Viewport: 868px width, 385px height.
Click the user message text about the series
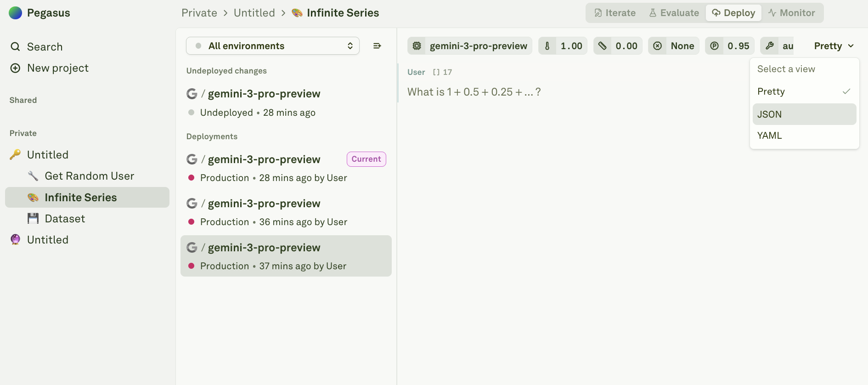click(474, 92)
